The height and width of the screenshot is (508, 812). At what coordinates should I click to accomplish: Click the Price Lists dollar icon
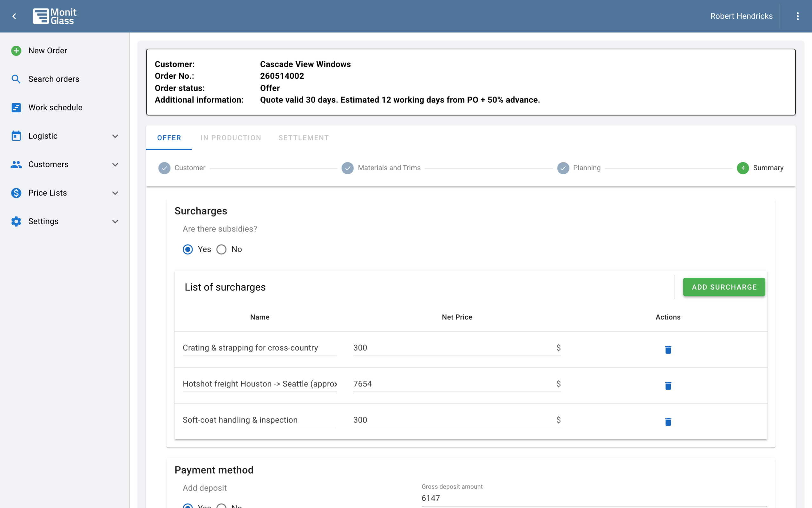tap(16, 193)
